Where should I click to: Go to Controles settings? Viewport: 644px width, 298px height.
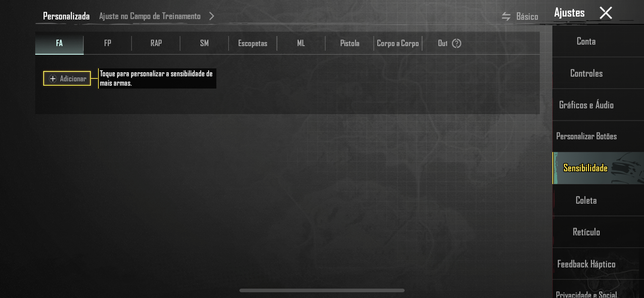tap(586, 73)
